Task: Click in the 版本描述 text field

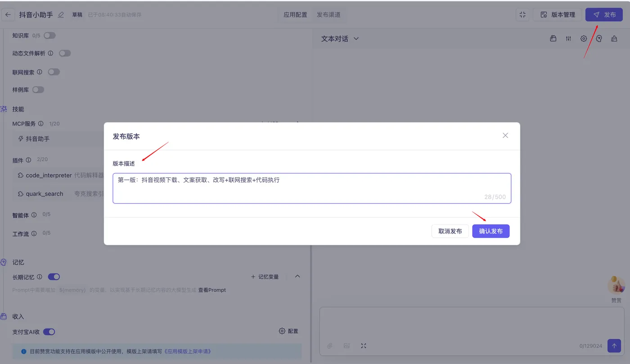Action: (x=312, y=188)
